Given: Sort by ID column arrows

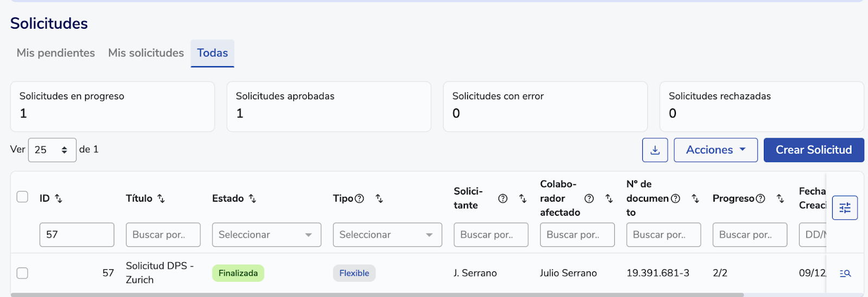Looking at the screenshot, I should point(59,199).
